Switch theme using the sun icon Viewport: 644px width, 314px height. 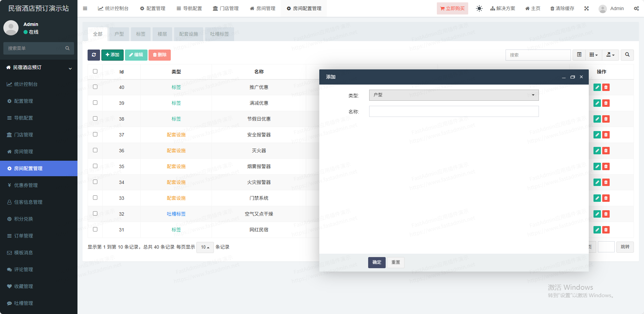pyautogui.click(x=479, y=8)
